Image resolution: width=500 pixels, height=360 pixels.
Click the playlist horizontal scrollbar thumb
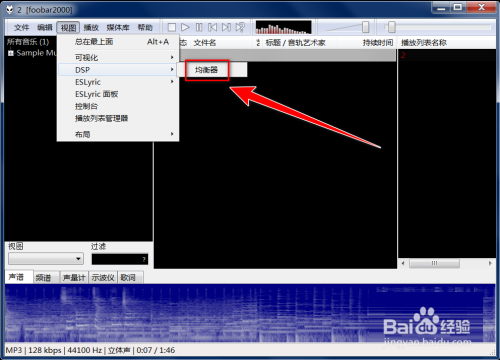click(434, 263)
